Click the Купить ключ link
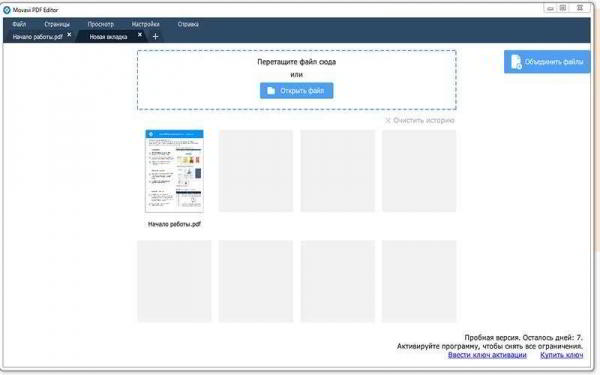The width and height of the screenshot is (600, 375). (x=561, y=355)
